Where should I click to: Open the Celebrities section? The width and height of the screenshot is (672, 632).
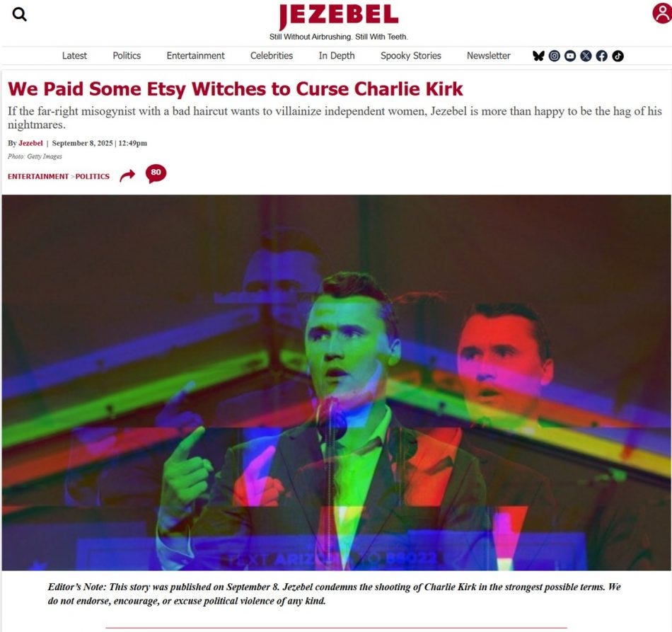pyautogui.click(x=272, y=56)
